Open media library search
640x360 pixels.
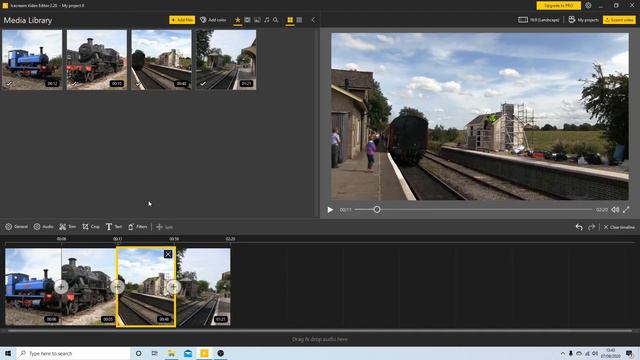[276, 20]
